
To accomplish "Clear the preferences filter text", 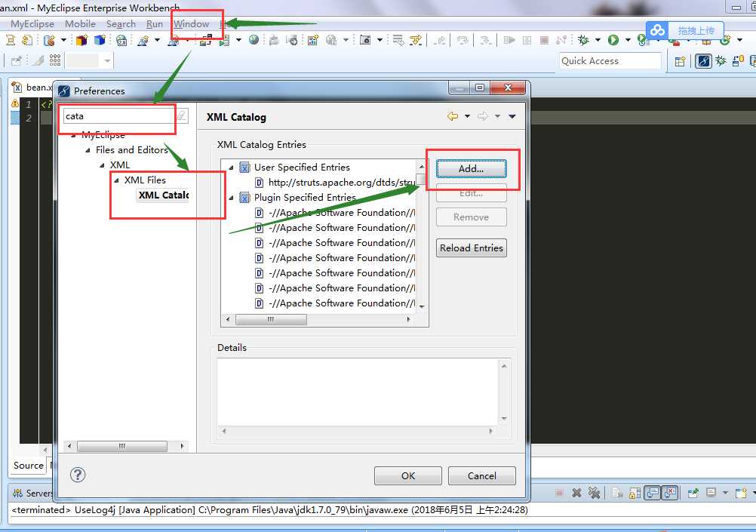I will pos(181,115).
